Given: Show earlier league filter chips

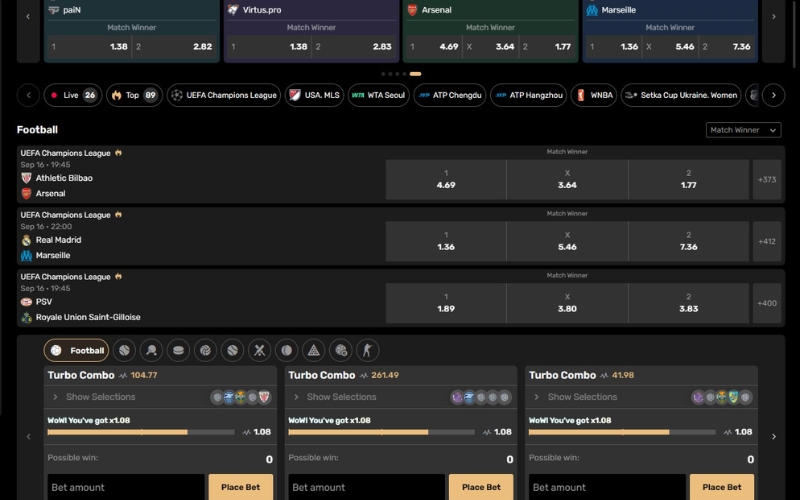Looking at the screenshot, I should tap(29, 95).
